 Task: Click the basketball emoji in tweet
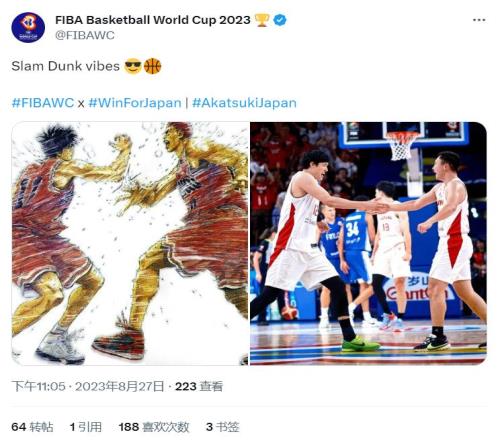point(153,66)
